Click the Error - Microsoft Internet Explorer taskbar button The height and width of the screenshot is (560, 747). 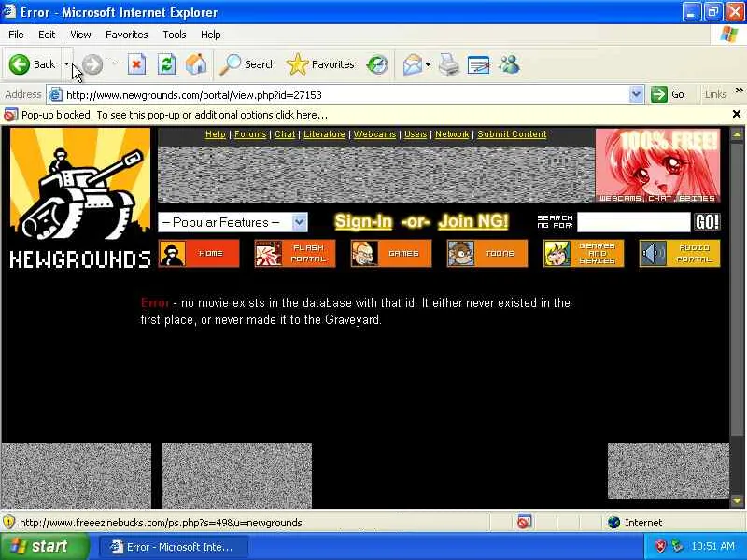click(x=174, y=547)
